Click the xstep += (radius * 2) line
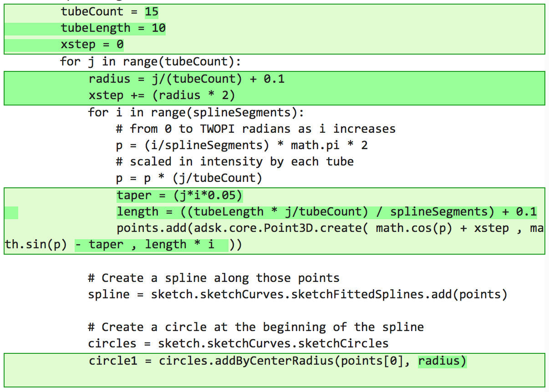Image resolution: width=549 pixels, height=392 pixels. click(162, 95)
